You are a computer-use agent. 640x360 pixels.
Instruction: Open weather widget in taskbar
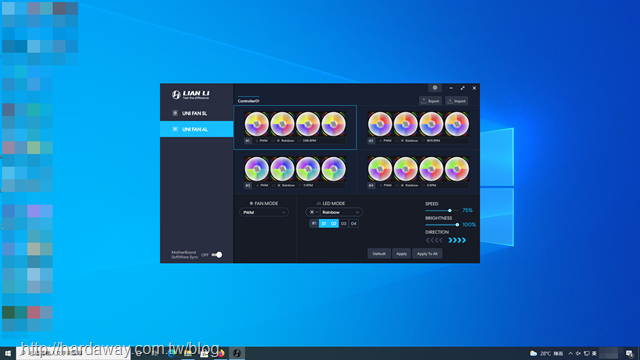(546, 353)
